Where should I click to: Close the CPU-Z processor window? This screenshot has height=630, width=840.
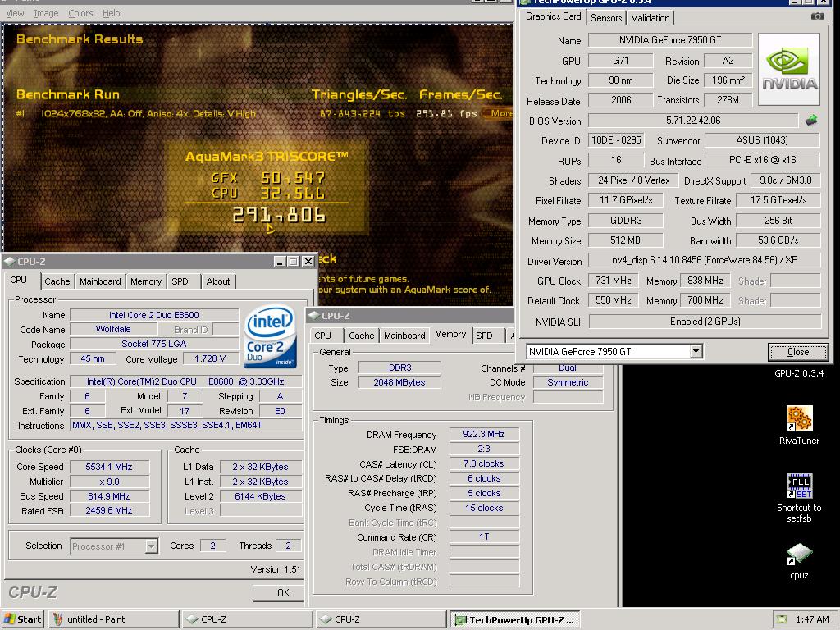(308, 262)
